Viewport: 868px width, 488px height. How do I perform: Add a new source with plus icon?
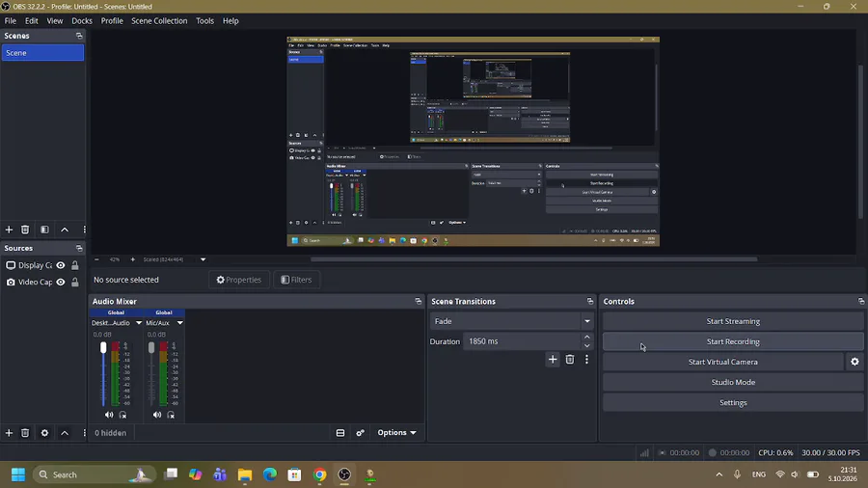[9, 433]
